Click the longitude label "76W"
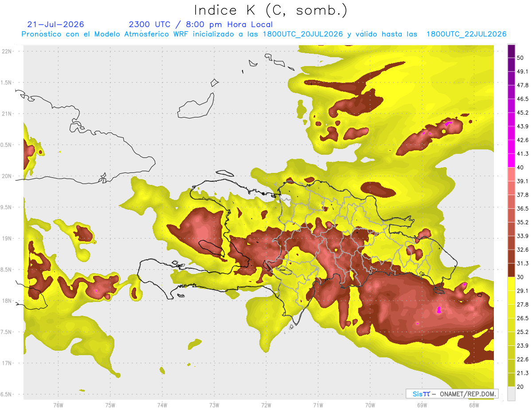This screenshot has width=532, height=411. [58, 405]
